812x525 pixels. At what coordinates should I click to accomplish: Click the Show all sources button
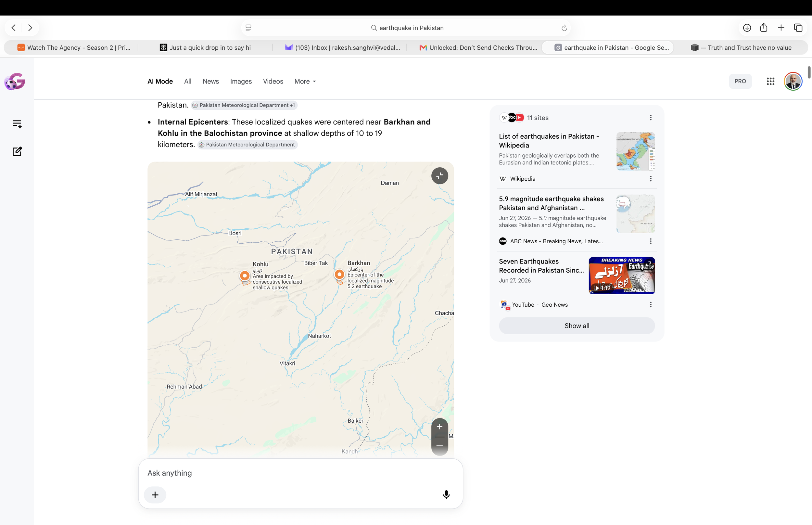pyautogui.click(x=577, y=326)
